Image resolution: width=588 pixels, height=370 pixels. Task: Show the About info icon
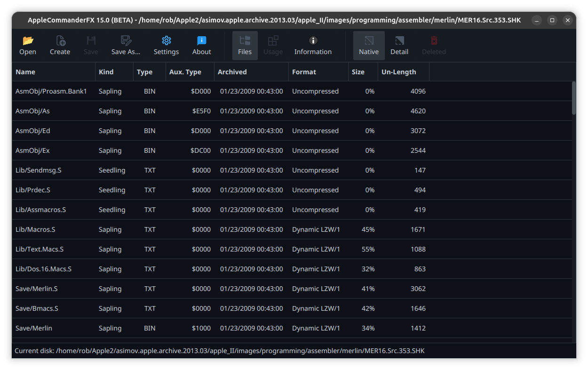click(202, 46)
